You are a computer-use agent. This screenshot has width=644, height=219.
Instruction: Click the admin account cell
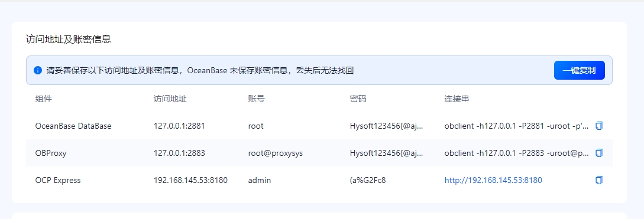point(259,180)
